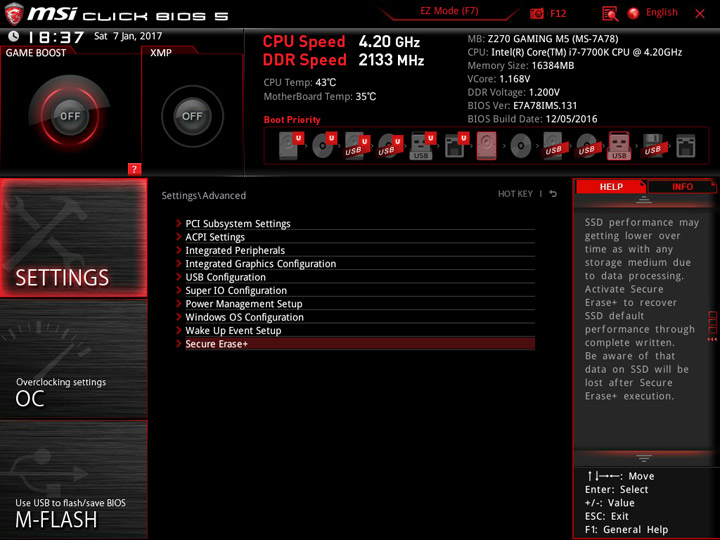Open the search magnifier icon
The height and width of the screenshot is (540, 720).
tap(610, 14)
